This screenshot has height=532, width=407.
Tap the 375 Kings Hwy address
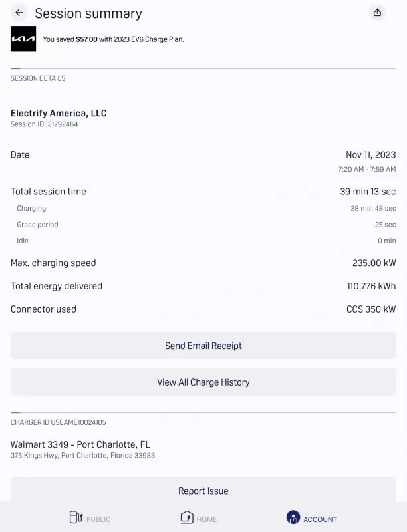[82, 456]
